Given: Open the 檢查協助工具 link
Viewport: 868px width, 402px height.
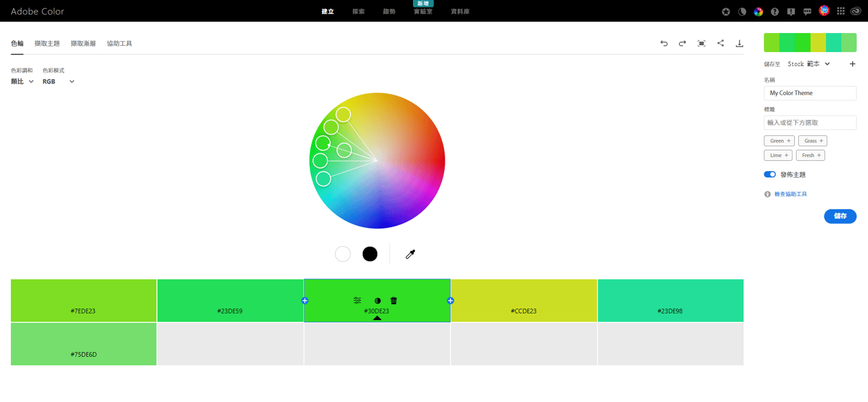Looking at the screenshot, I should click(x=790, y=194).
